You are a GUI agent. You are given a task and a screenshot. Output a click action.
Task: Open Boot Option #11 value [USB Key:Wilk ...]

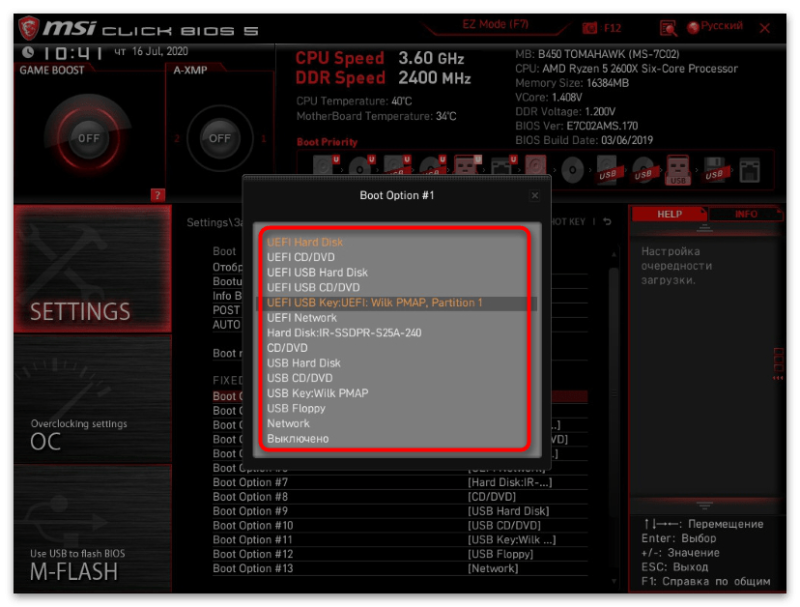512,540
